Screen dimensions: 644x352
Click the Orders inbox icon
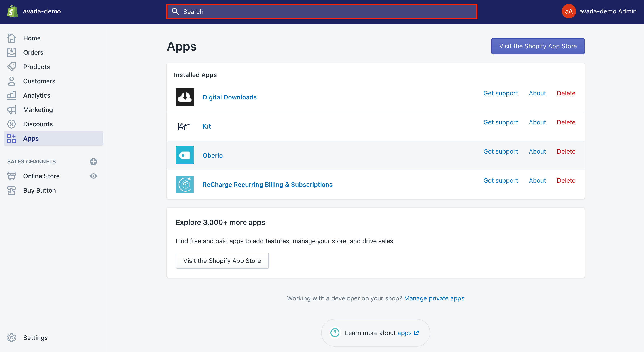click(11, 52)
